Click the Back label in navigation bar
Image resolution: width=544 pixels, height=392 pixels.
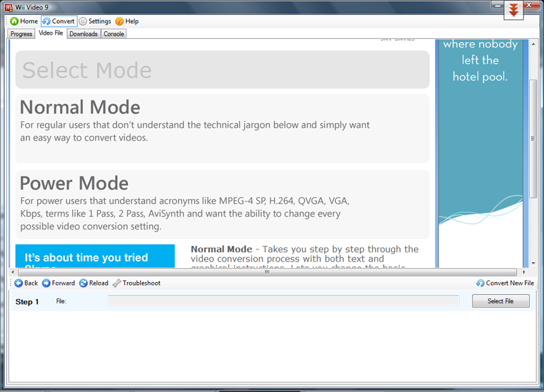click(x=31, y=283)
